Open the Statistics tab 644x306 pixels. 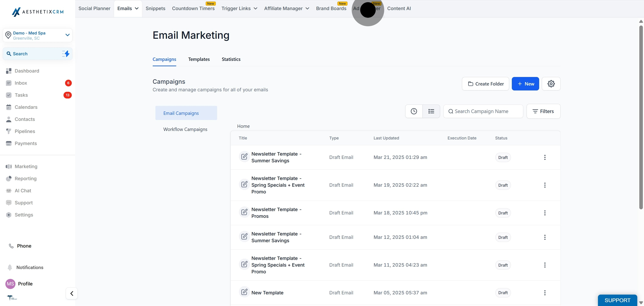[231, 59]
